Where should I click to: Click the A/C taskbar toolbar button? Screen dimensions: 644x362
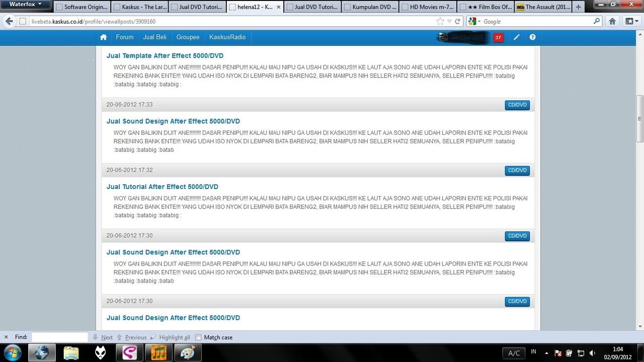tap(514, 353)
